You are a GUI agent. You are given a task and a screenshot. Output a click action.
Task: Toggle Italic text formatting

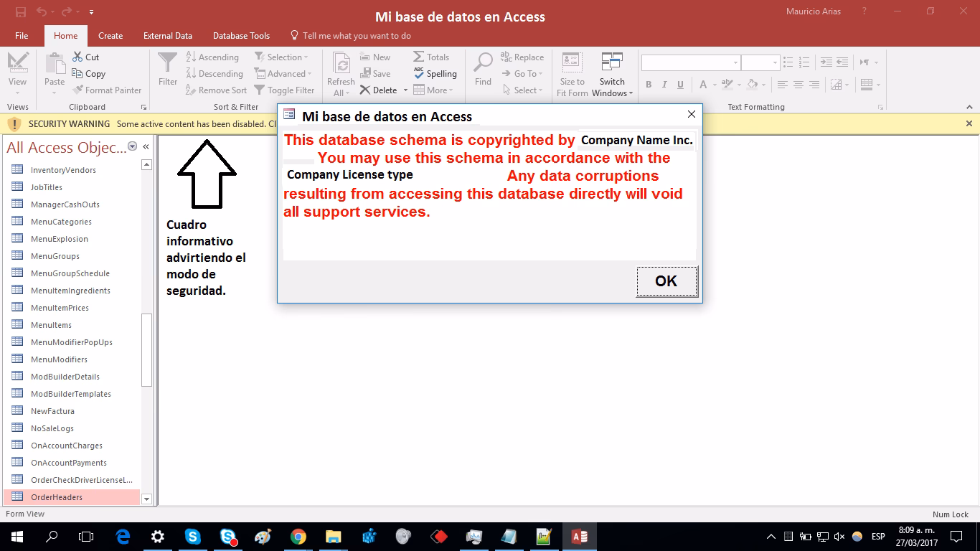(x=664, y=85)
